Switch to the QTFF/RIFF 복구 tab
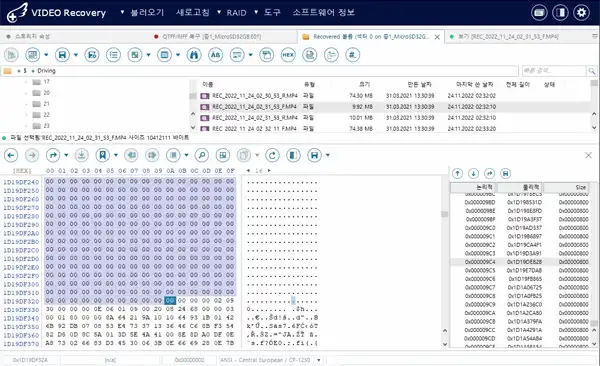 [212, 36]
